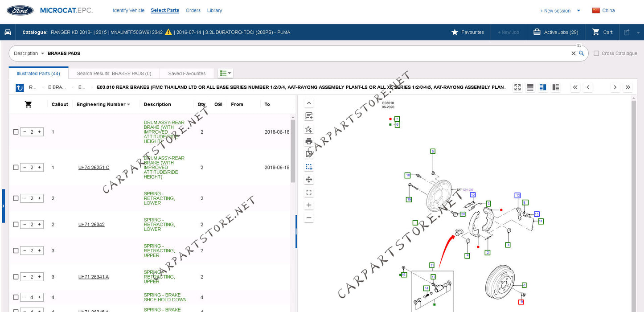Open part number UH71 26341 A link

(93, 277)
